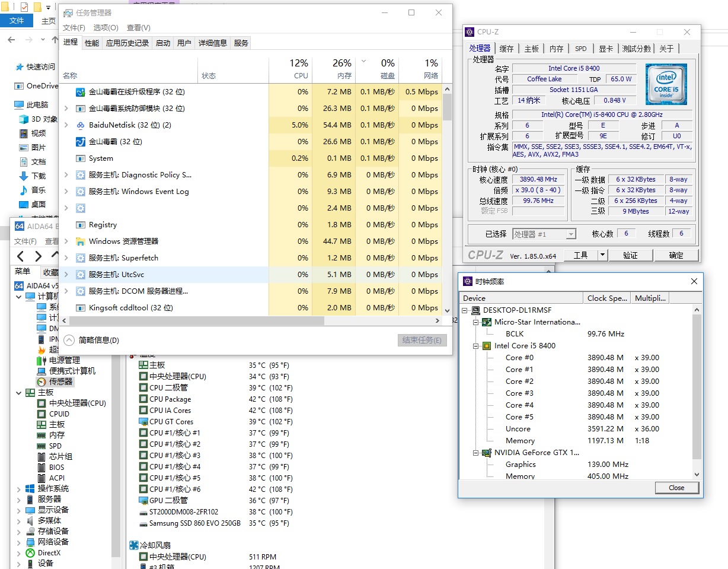This screenshot has height=569, width=728.
Task: Collapse the NVIDIA GeForce GTX node
Action: click(477, 453)
